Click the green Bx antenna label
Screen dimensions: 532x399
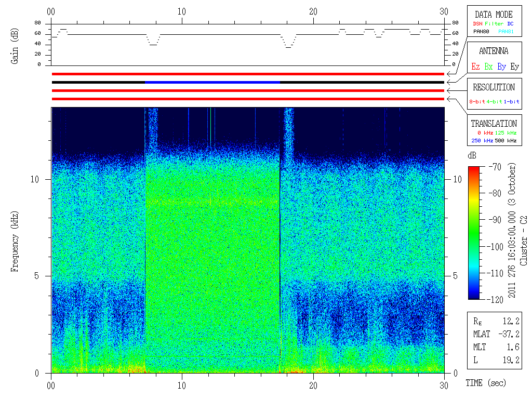coord(488,66)
